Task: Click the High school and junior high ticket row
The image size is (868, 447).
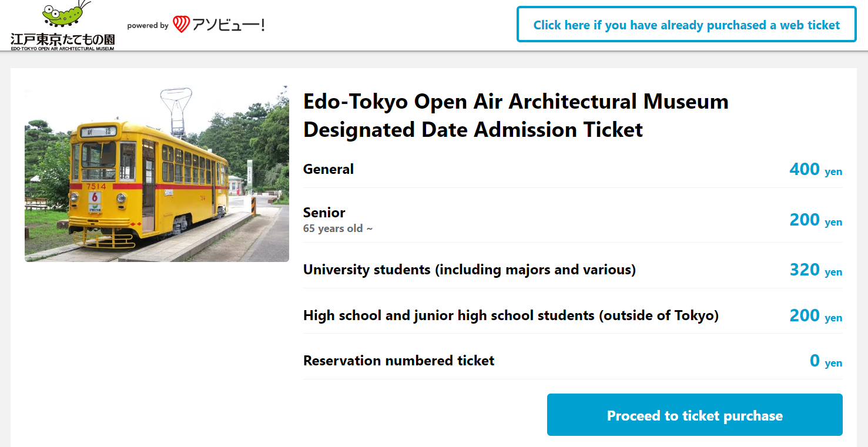Action: [572, 315]
